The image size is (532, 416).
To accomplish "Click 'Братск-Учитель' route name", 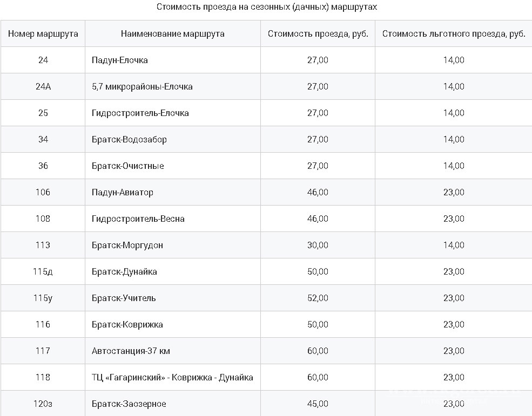I will [124, 298].
